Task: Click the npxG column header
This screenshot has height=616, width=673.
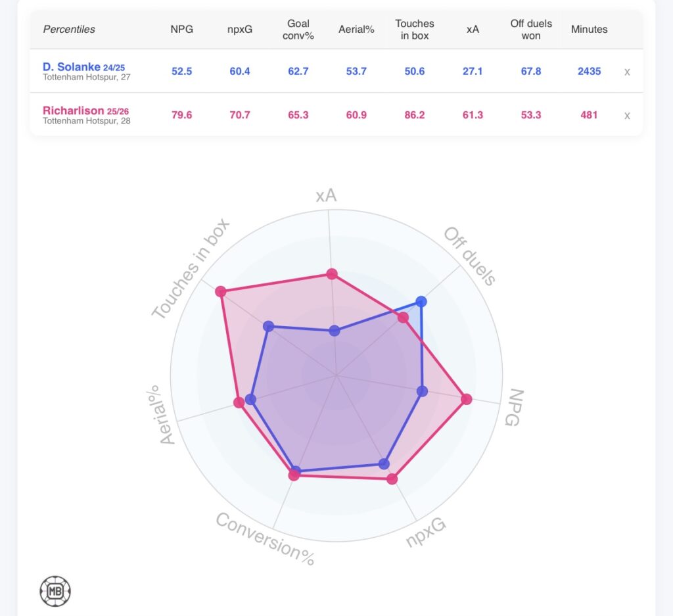Action: click(240, 30)
